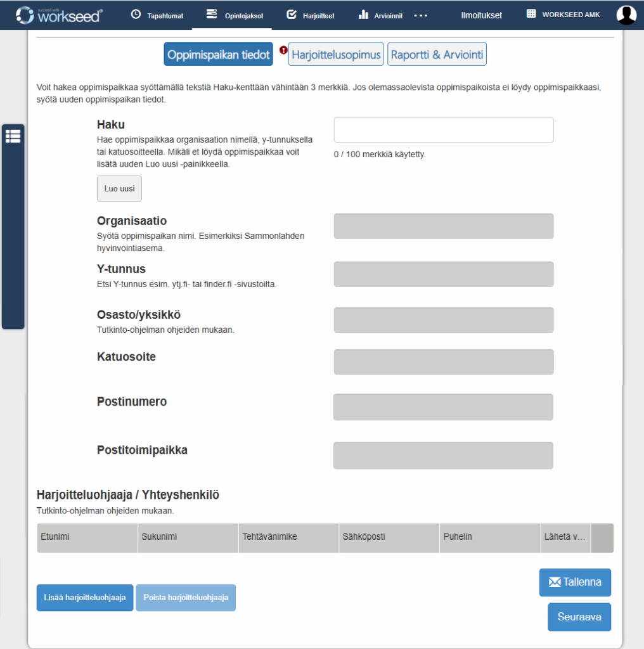Screen dimensions: 644x649
Task: Click the Puhelin column header
Action: click(490, 538)
